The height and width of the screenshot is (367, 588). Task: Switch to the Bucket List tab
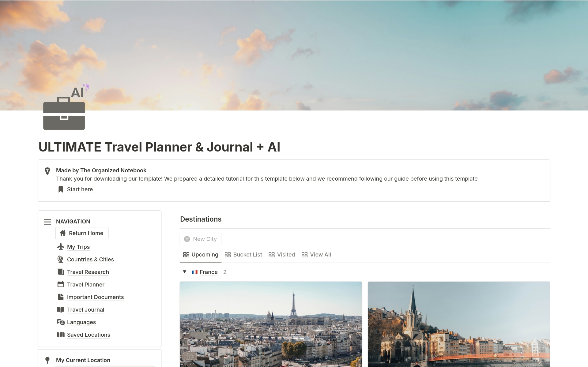[x=243, y=255]
